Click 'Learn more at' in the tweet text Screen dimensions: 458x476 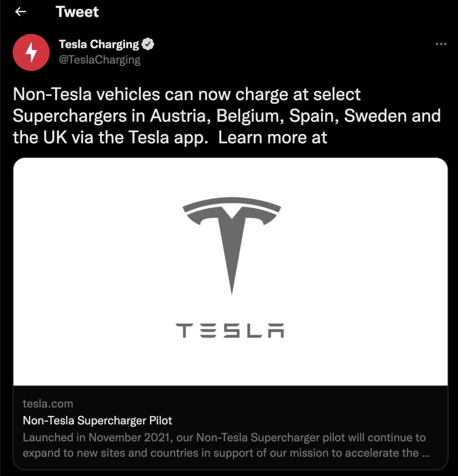(273, 138)
